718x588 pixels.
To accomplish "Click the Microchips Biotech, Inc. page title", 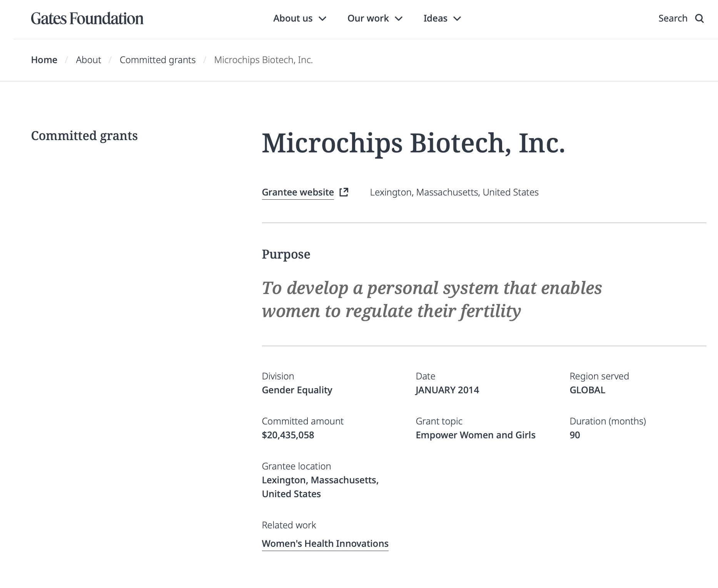I will (x=414, y=144).
